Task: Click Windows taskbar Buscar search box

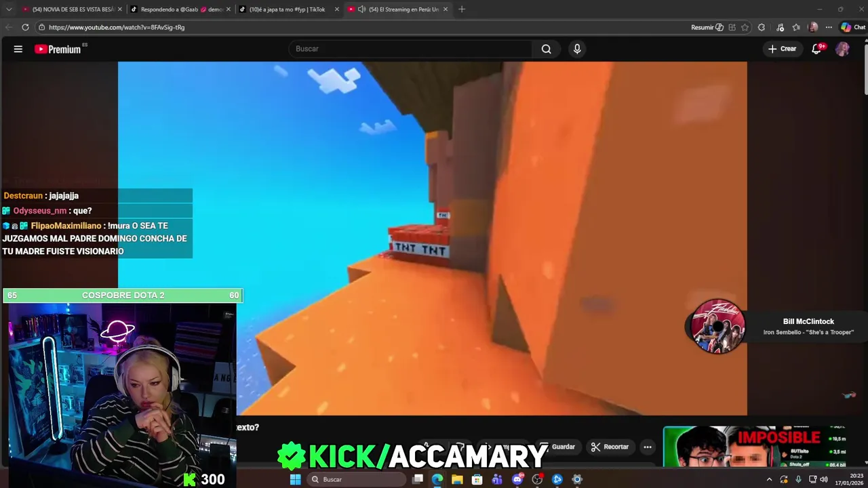Action: [356, 479]
